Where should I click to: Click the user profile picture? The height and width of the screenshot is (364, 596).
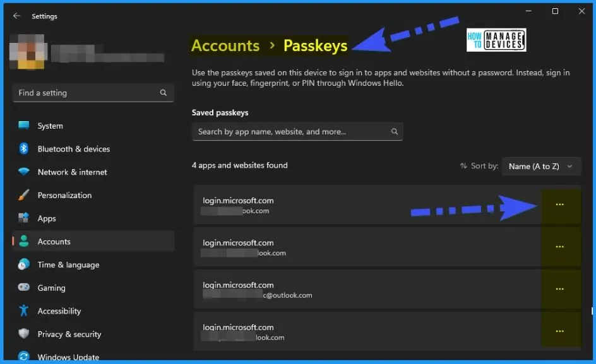(28, 51)
